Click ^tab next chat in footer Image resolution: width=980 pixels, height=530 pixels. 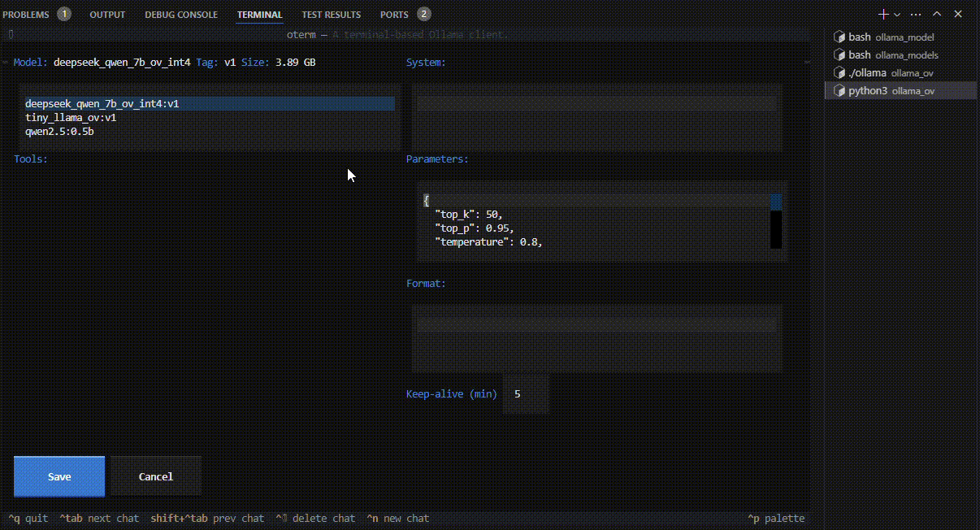tap(99, 518)
